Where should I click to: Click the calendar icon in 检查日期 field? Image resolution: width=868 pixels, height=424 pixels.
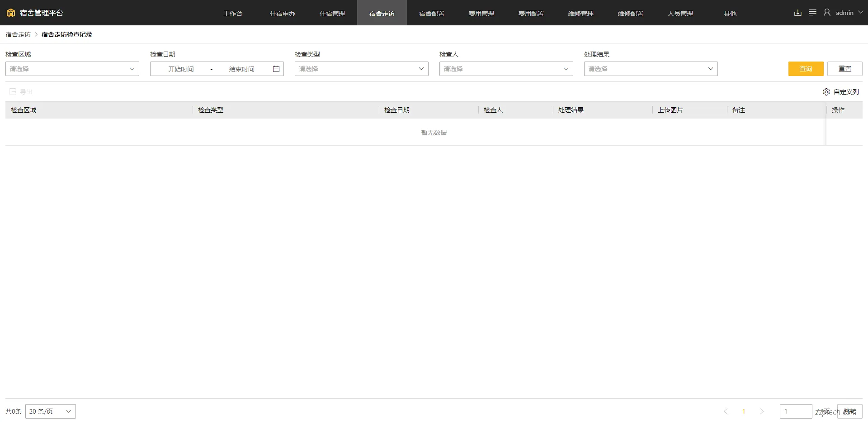click(x=276, y=69)
